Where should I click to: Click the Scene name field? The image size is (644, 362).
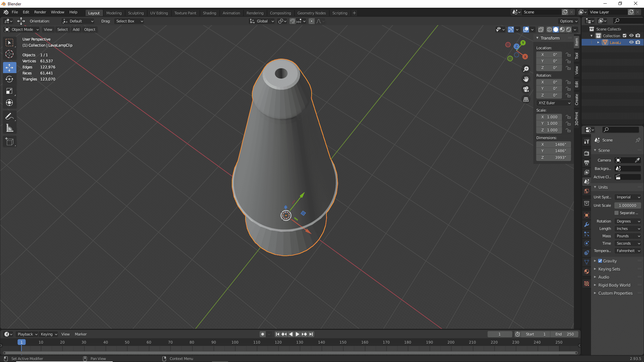[542, 12]
